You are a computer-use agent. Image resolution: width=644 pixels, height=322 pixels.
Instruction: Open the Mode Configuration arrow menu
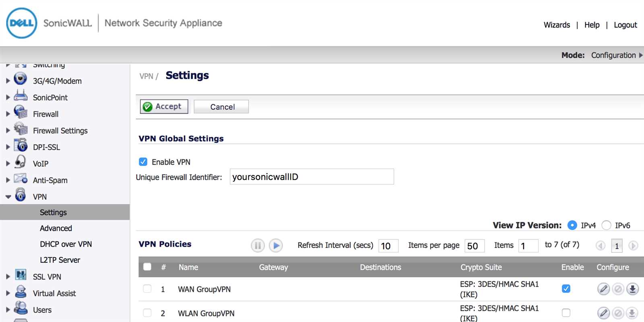pyautogui.click(x=641, y=55)
